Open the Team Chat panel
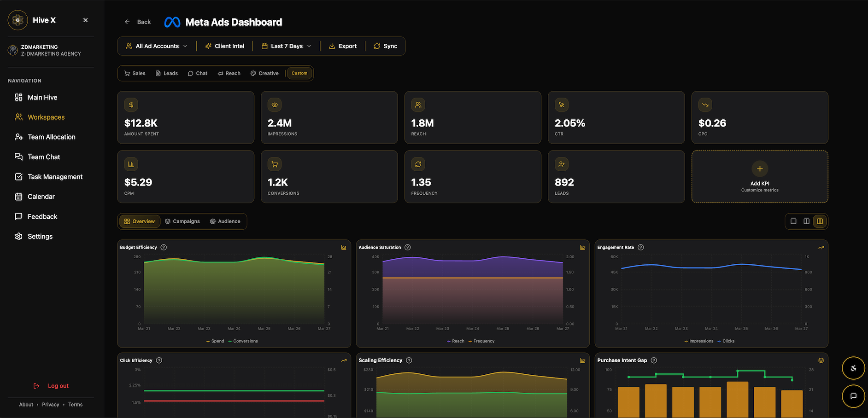The height and width of the screenshot is (418, 868). click(x=44, y=157)
